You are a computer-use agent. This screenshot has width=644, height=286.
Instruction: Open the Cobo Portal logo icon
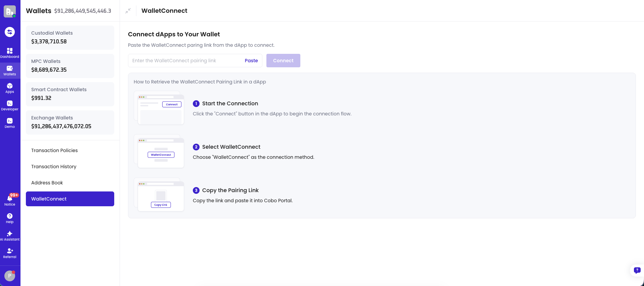point(10,11)
